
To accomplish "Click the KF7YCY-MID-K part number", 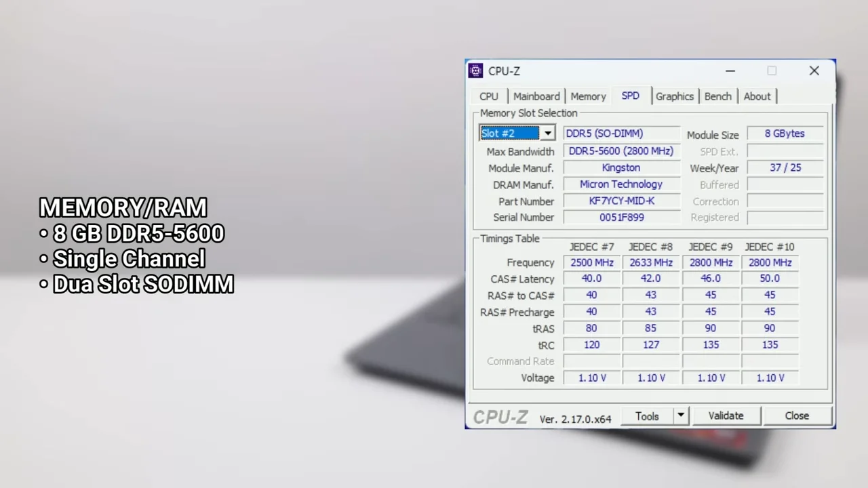I will [620, 201].
